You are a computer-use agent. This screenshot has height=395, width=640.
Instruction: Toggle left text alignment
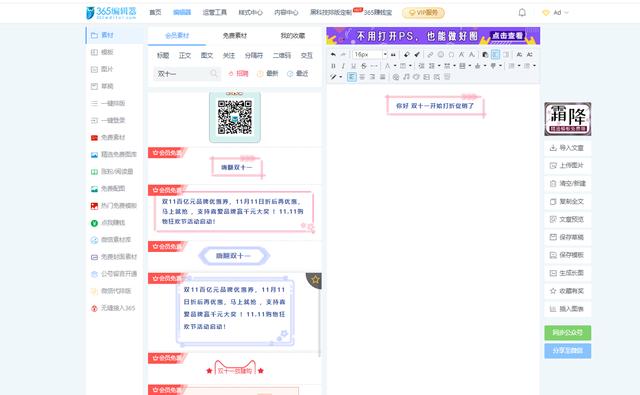pos(351,77)
